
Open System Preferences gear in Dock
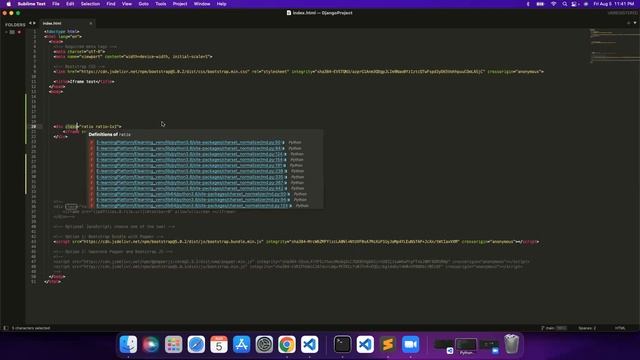click(264, 344)
